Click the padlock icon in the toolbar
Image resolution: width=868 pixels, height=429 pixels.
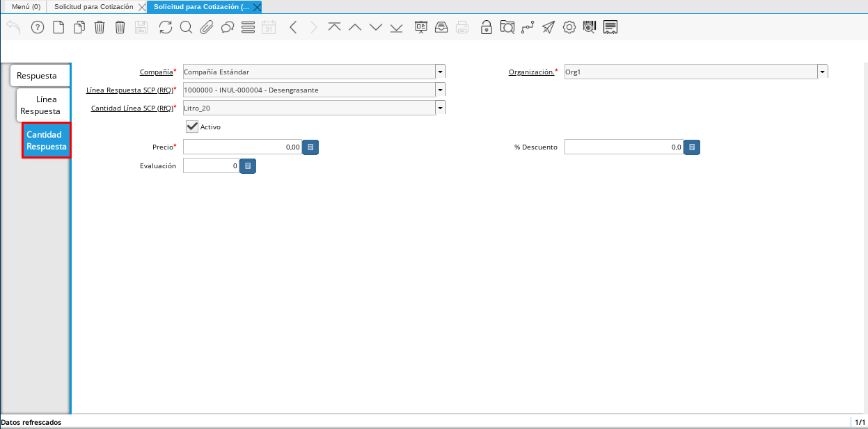pyautogui.click(x=487, y=27)
